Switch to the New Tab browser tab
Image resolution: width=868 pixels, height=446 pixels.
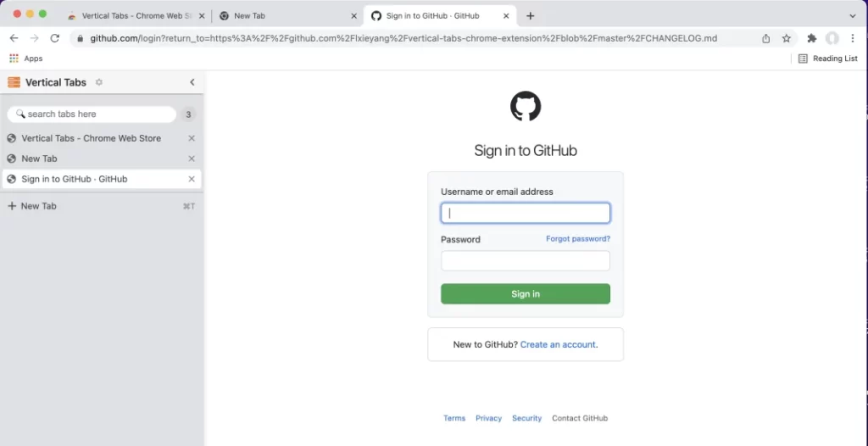[288, 16]
